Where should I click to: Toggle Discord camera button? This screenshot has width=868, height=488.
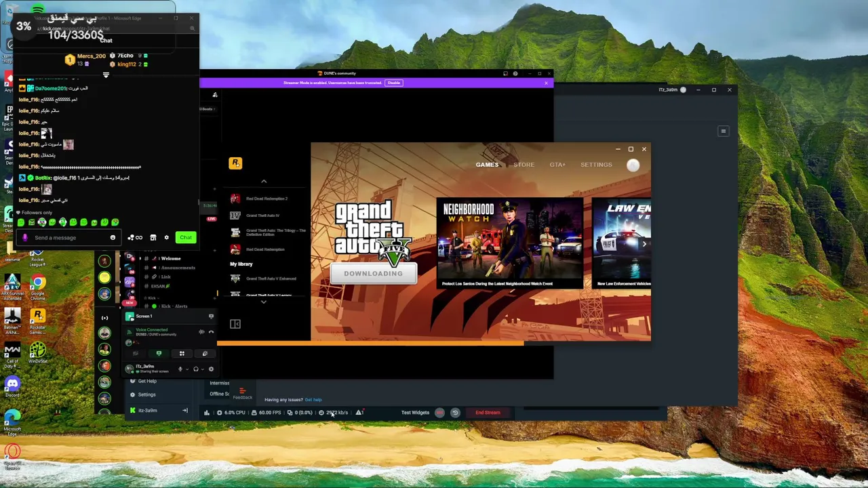tap(136, 353)
